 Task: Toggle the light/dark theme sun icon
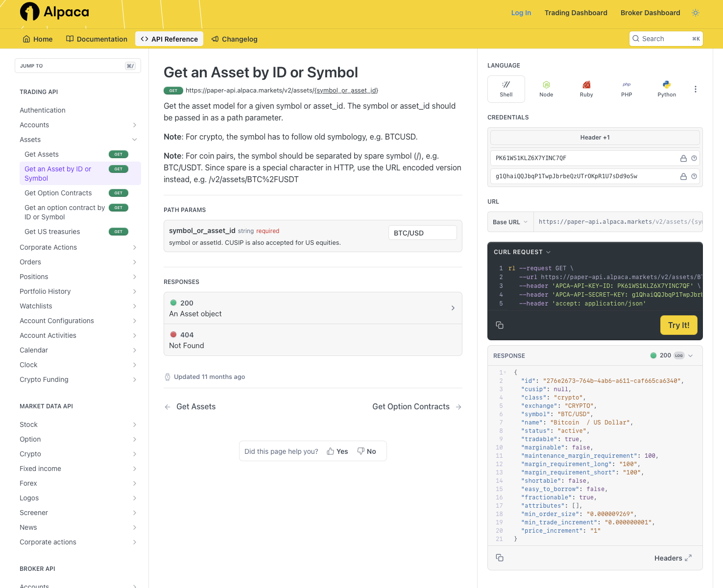pos(695,13)
